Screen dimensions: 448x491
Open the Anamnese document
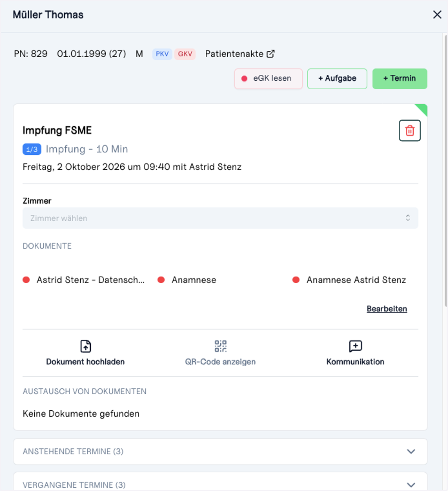[x=194, y=280]
